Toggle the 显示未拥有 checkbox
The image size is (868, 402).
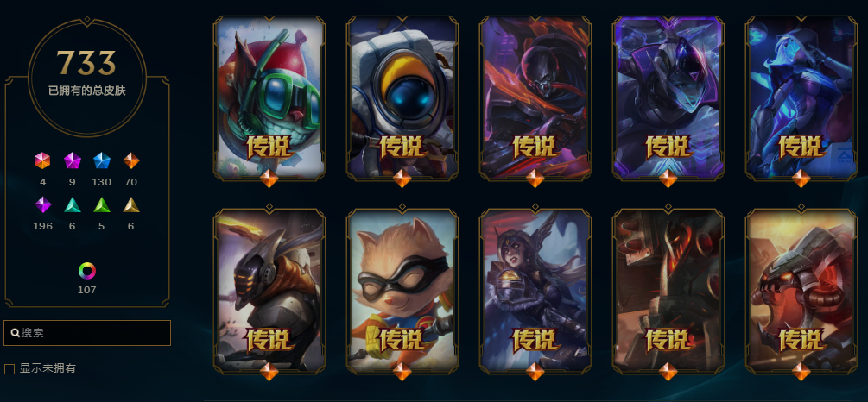click(10, 369)
